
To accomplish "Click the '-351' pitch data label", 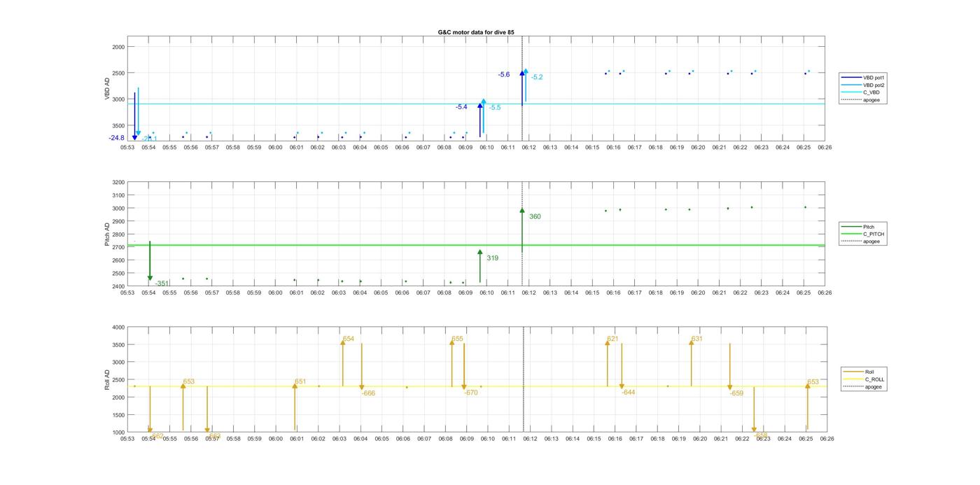I will point(162,283).
